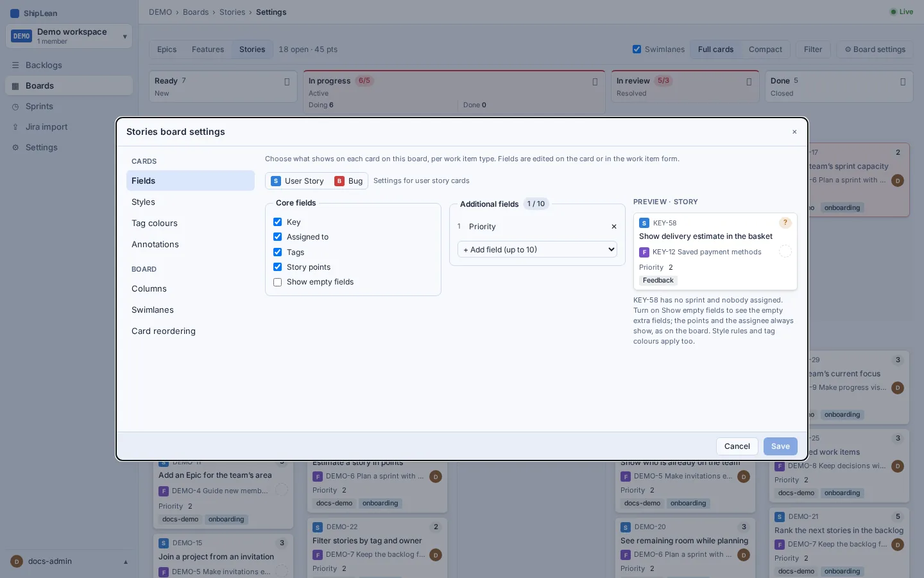924x578 pixels.
Task: Uncheck the Assigned to core field
Action: pos(278,237)
